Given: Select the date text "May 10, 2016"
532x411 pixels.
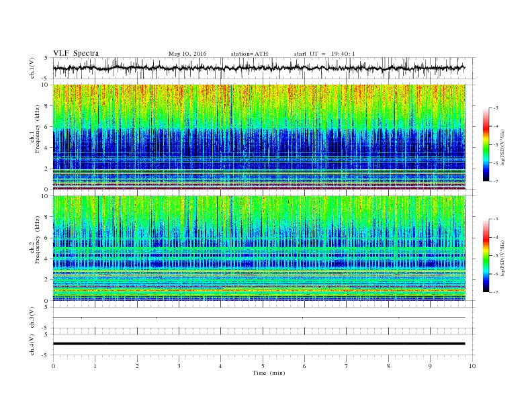Looking at the screenshot, I should (187, 54).
